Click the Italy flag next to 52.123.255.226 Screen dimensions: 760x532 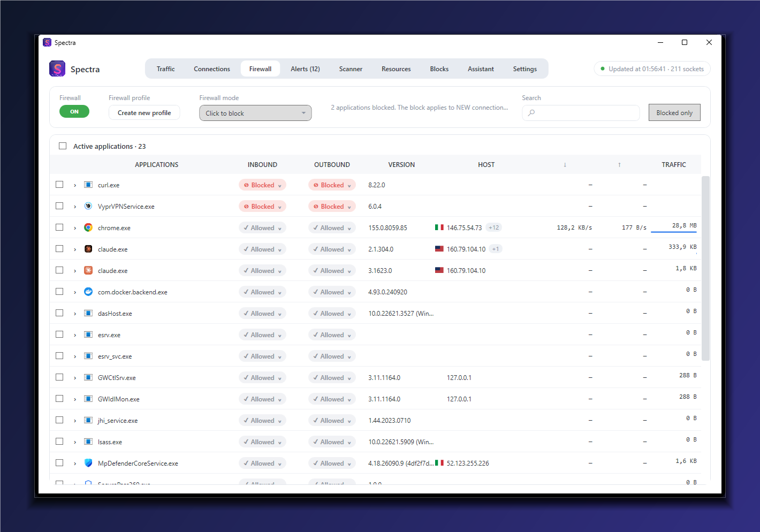[x=439, y=463]
